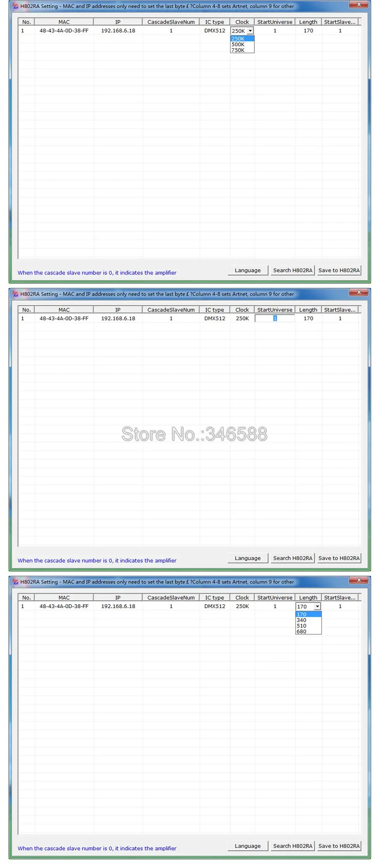Click IP cell 192.168.6.18 in window with Length list
Viewport: 389px width, 868px height.
tap(118, 606)
